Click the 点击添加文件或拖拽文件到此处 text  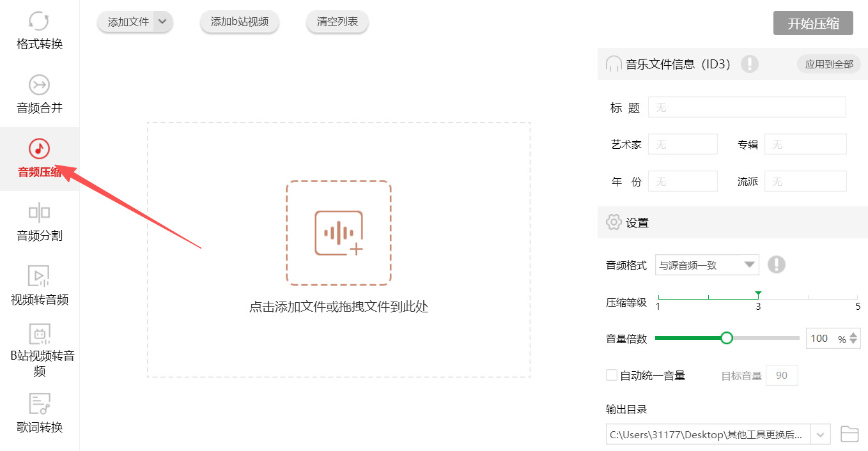(339, 307)
